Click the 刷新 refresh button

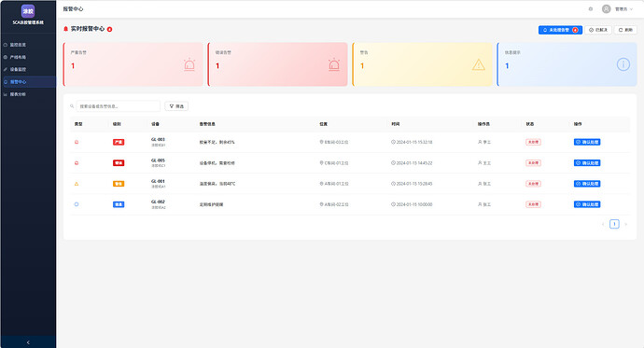pos(625,30)
